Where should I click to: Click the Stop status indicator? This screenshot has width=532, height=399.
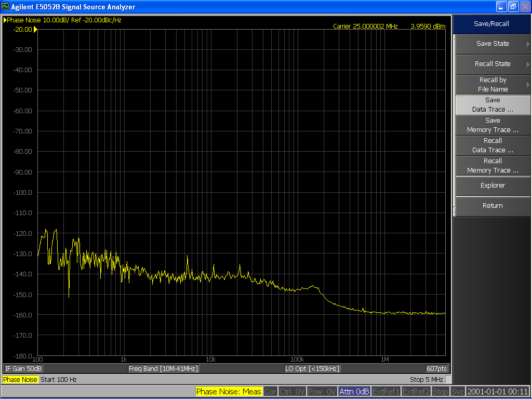point(441,392)
